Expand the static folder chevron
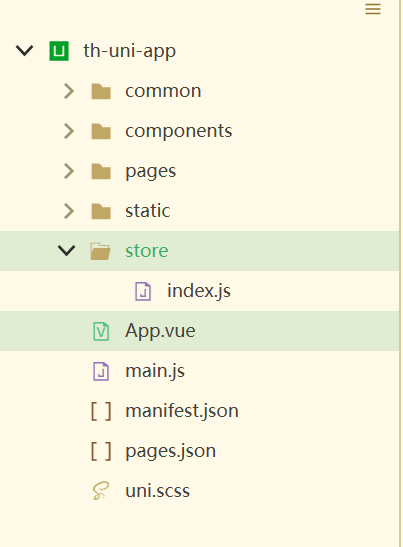403x547 pixels. pos(69,211)
